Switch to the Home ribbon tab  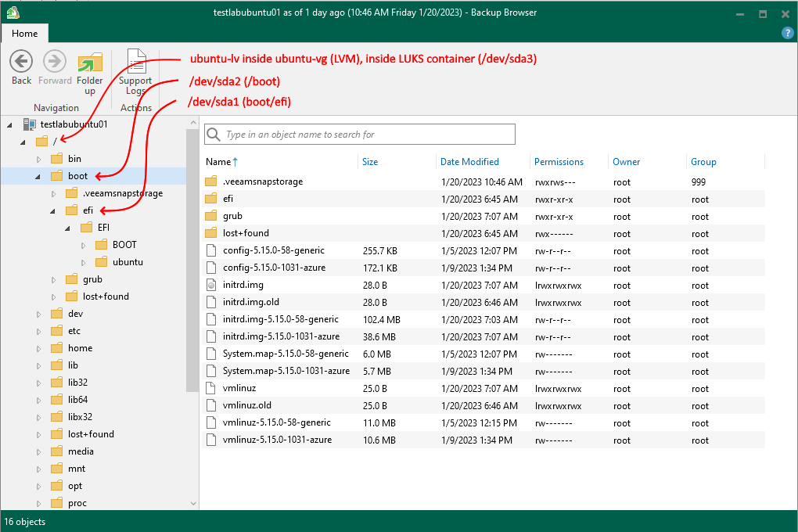(x=24, y=33)
